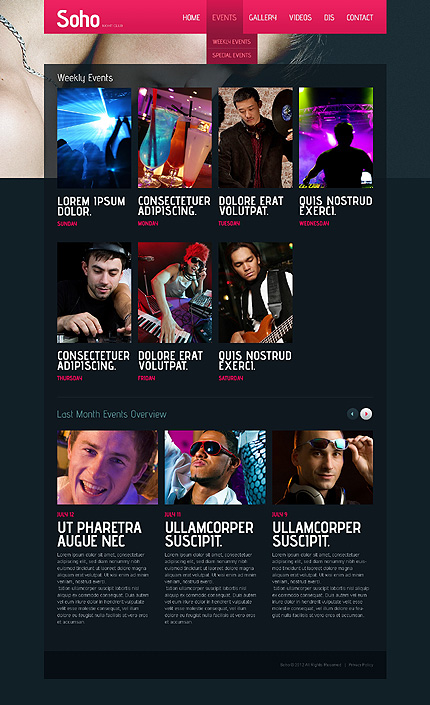Open the Ut Pharetra Augue Nec article

[x=99, y=534]
